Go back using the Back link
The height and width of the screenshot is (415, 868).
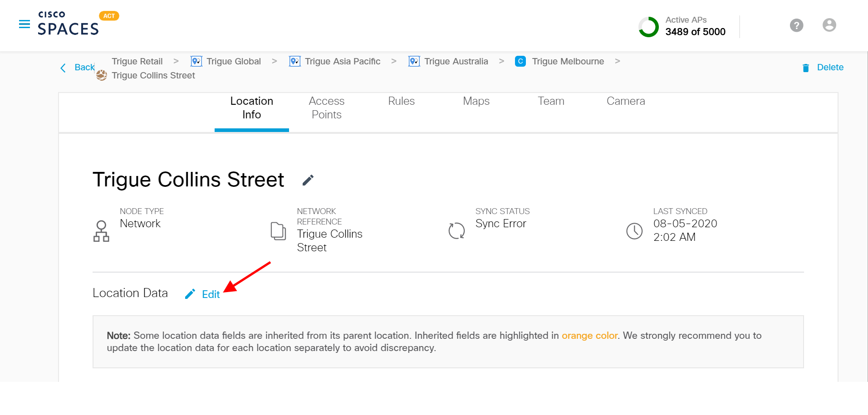[x=84, y=67]
